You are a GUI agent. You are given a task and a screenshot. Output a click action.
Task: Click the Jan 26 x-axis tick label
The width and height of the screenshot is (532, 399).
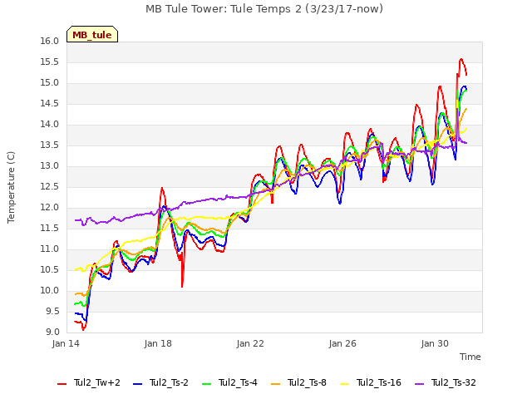click(x=342, y=343)
